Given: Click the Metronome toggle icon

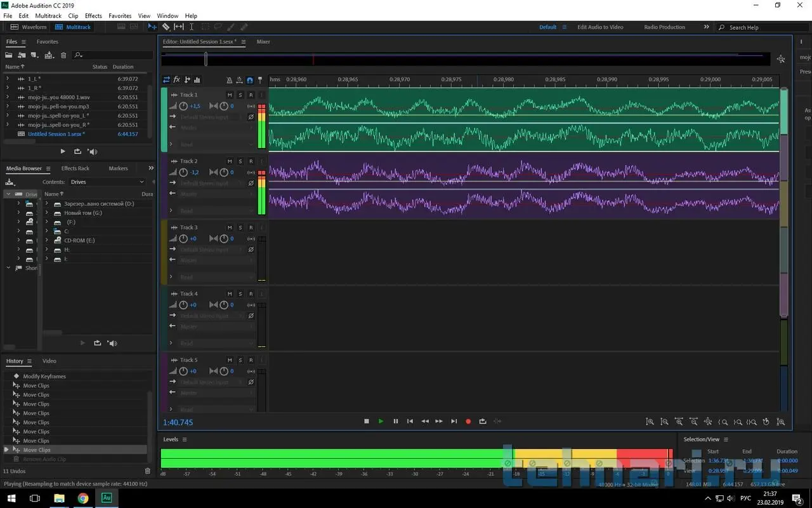Looking at the screenshot, I should click(x=229, y=80).
